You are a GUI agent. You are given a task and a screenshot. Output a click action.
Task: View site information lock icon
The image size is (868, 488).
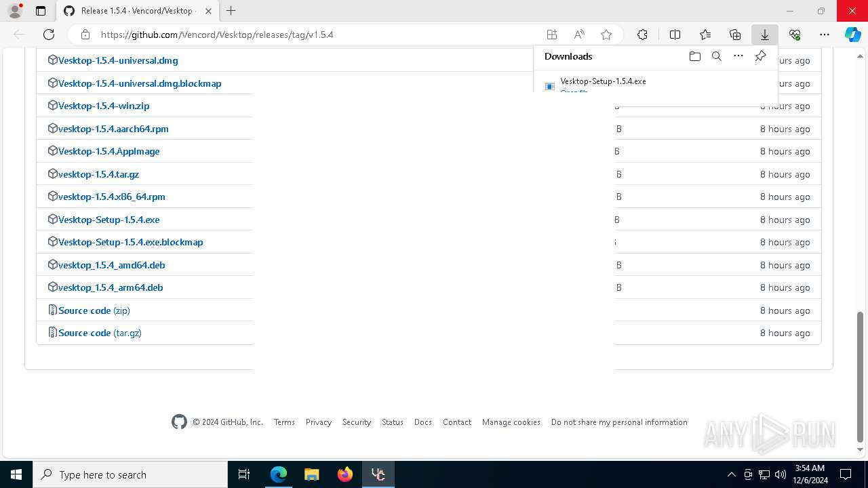(x=85, y=35)
